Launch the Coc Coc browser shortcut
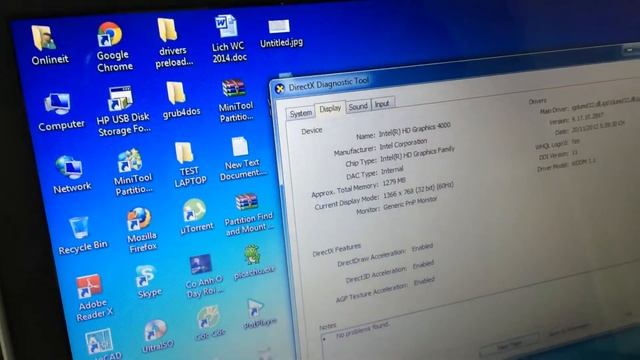The width and height of the screenshot is (640, 360). pyautogui.click(x=208, y=318)
